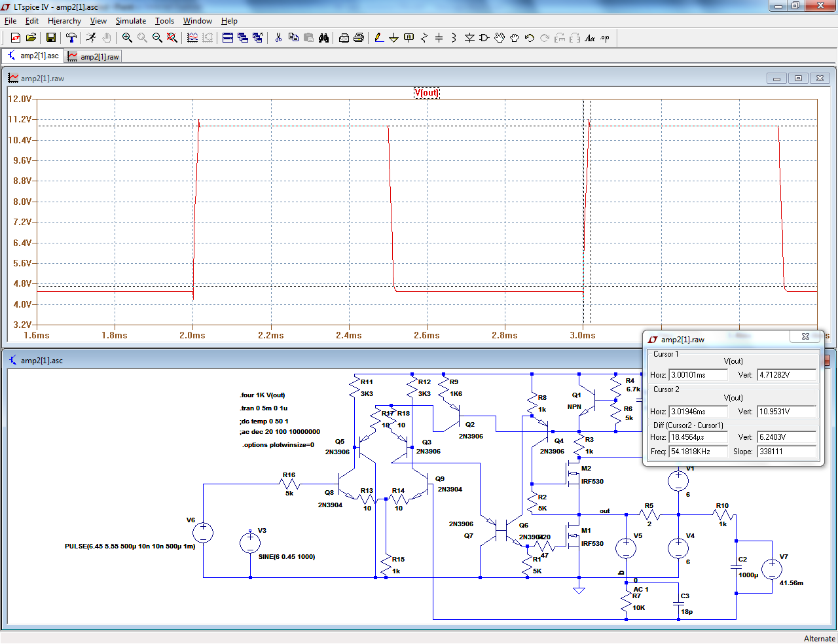
Task: Click the Freq 54.1818KHz field
Action: [698, 452]
